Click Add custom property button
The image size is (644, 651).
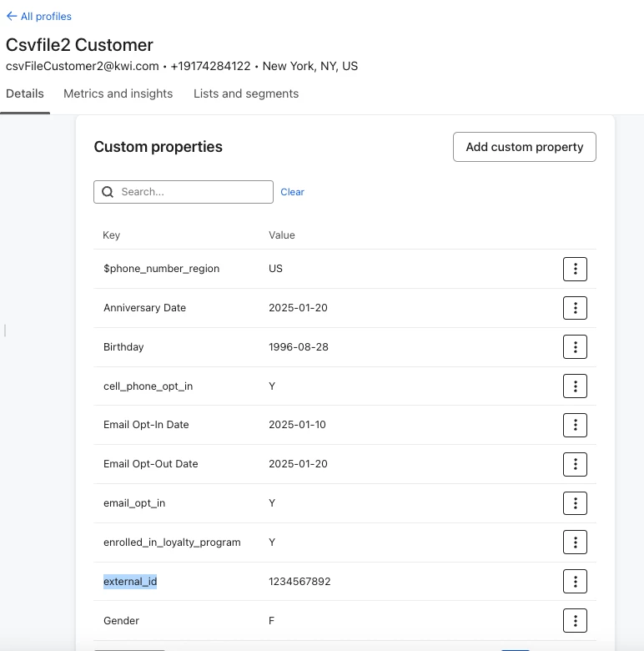click(524, 147)
